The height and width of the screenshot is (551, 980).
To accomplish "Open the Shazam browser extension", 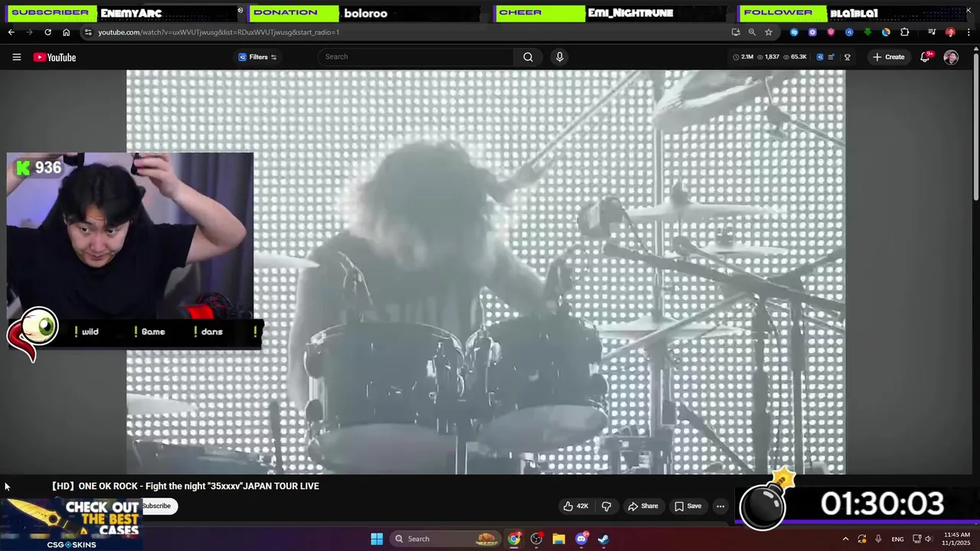I will [794, 32].
